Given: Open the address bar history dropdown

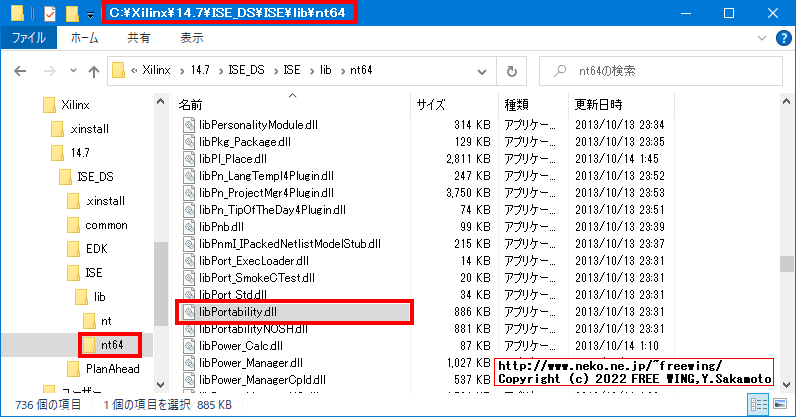Looking at the screenshot, I should (x=482, y=72).
